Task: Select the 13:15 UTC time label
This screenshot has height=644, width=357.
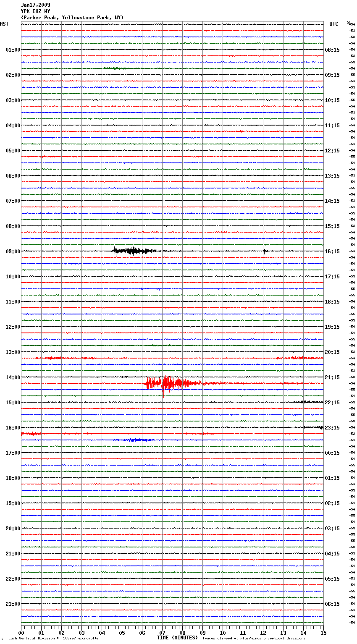Action: tap(332, 176)
